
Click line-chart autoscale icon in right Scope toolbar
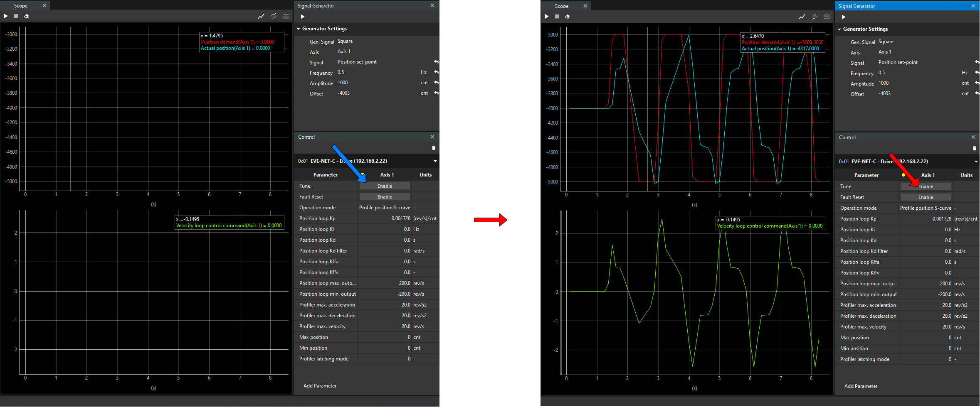tap(802, 17)
